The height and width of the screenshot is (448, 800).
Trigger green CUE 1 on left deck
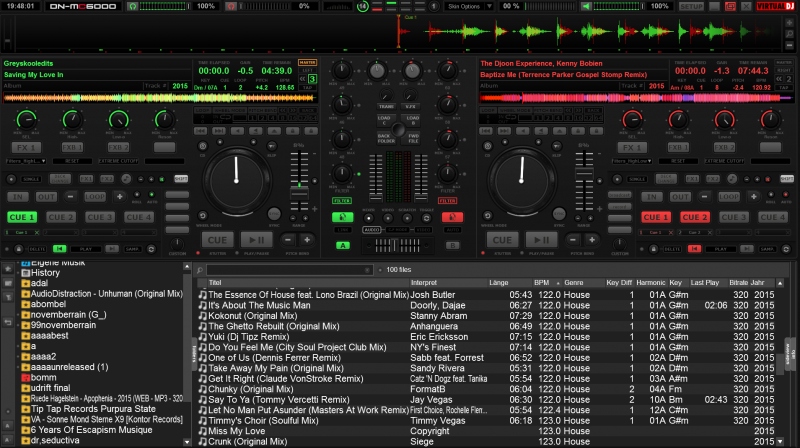point(22,217)
